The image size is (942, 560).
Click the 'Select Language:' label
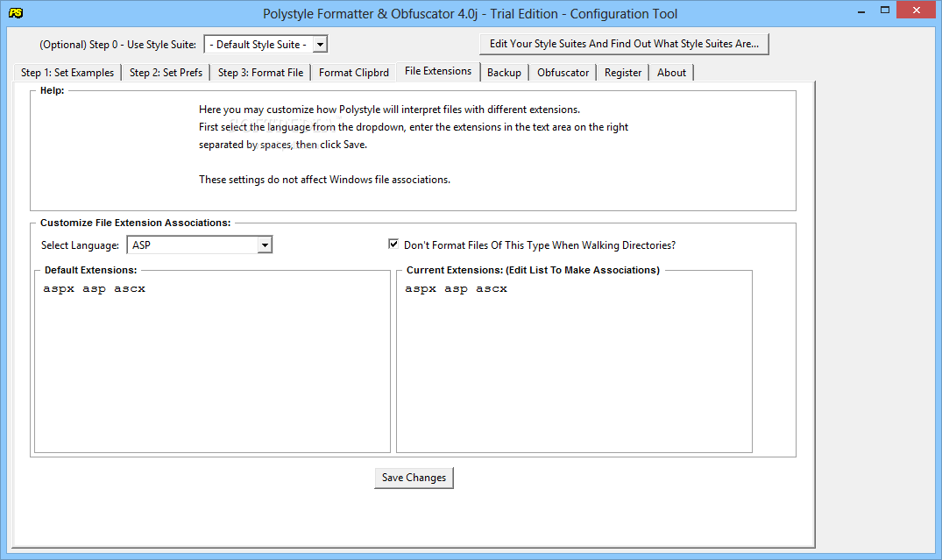point(80,245)
